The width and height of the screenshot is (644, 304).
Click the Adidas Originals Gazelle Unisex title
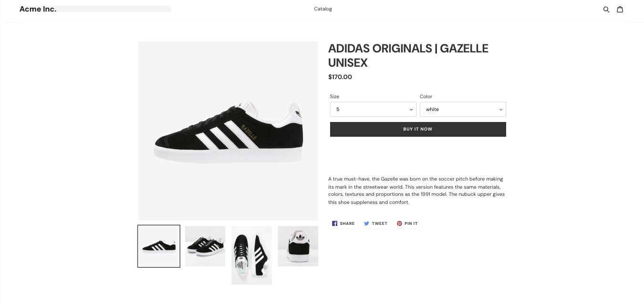408,55
